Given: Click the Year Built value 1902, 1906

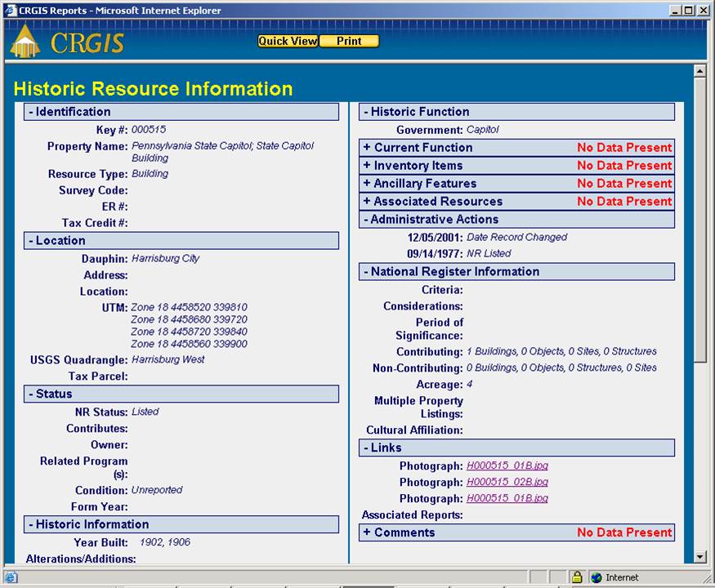Looking at the screenshot, I should tap(165, 542).
